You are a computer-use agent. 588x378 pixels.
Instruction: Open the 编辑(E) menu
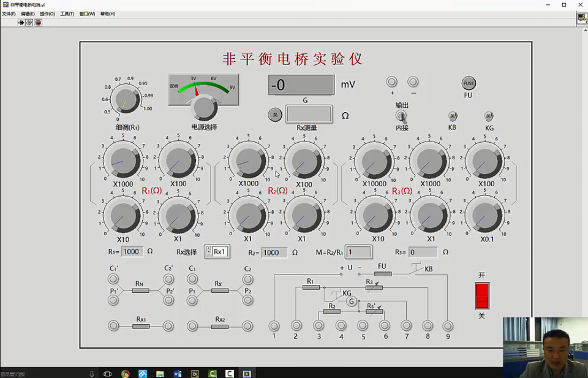click(x=28, y=14)
